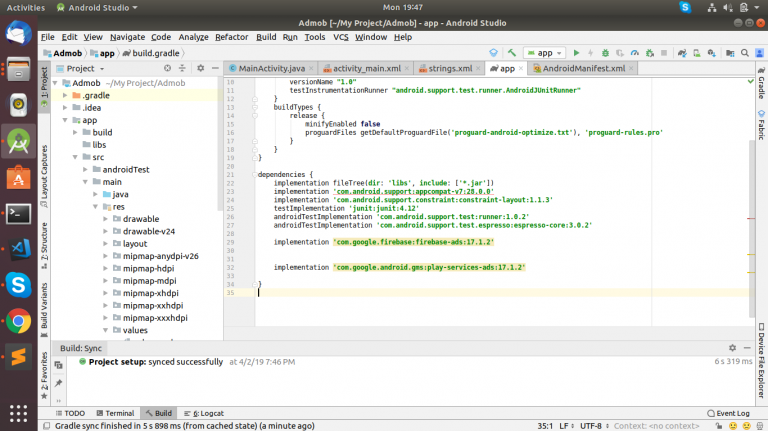Viewport: 768px width, 431px height.
Task: Click the Make Project hammer icon
Action: click(511, 53)
